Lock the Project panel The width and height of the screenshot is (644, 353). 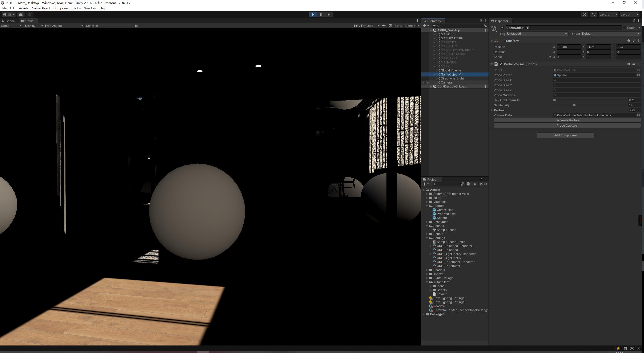(x=481, y=179)
